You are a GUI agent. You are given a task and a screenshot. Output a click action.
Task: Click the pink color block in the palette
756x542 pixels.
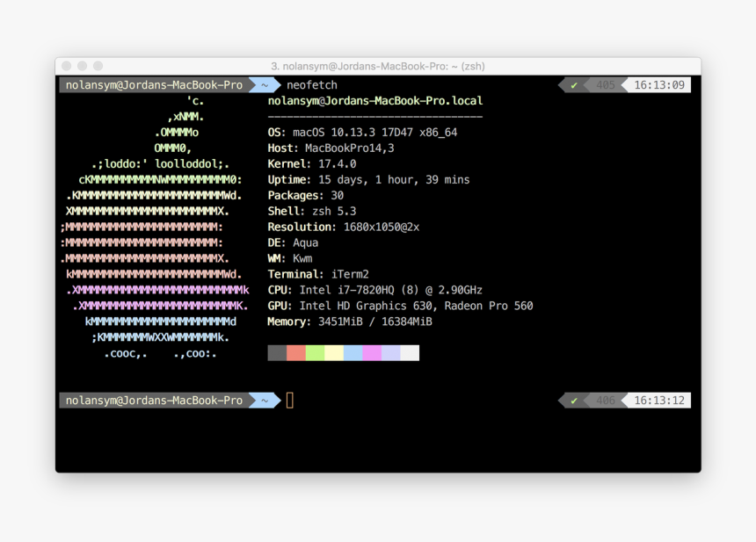(372, 353)
